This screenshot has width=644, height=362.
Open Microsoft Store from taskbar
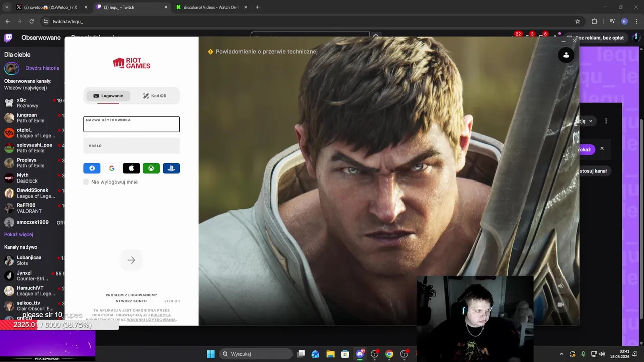[345, 354]
